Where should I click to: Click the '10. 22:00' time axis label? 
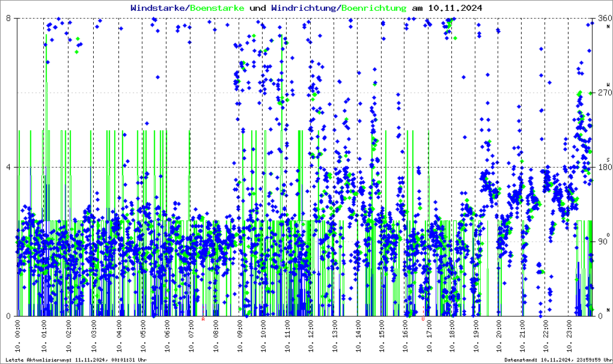pyautogui.click(x=545, y=336)
